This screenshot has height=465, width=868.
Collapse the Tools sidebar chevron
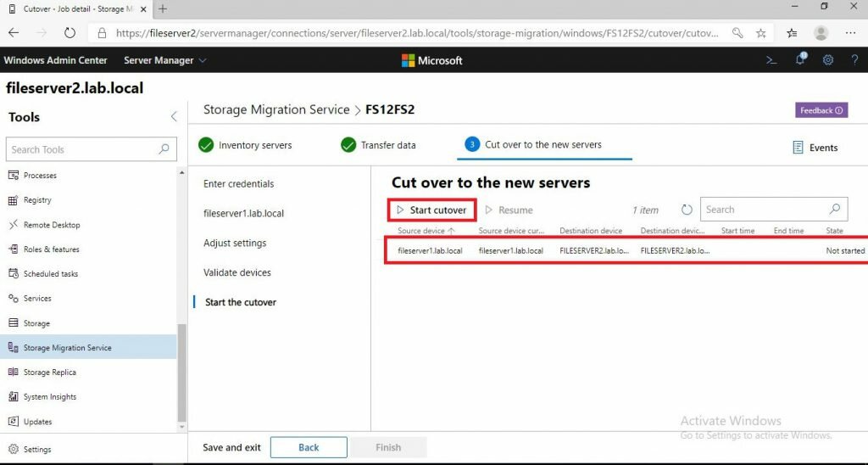click(174, 116)
